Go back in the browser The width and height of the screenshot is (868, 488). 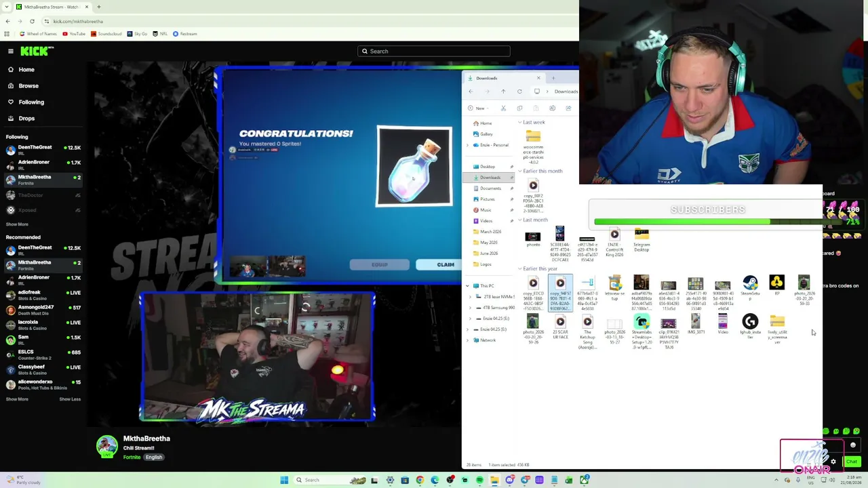(8, 21)
